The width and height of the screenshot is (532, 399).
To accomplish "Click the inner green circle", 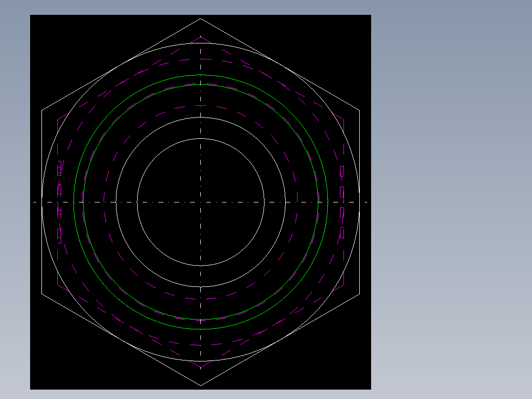I will tap(200, 85).
